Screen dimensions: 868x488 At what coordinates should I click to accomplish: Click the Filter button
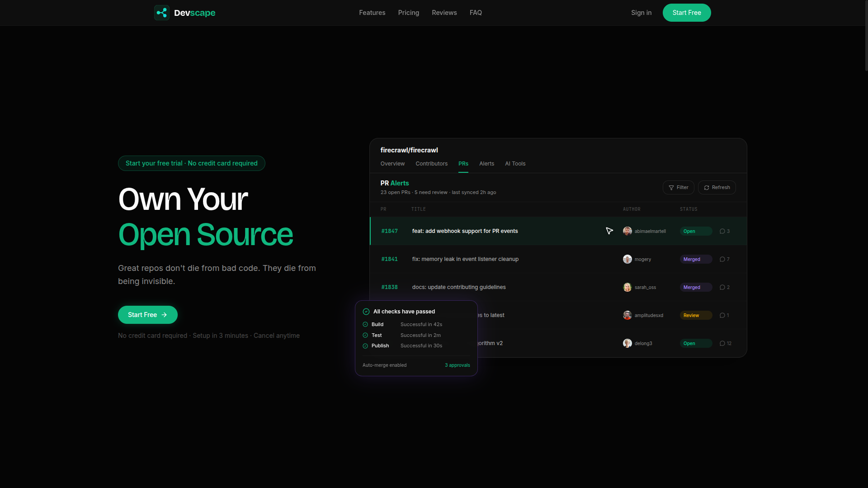[x=679, y=188]
